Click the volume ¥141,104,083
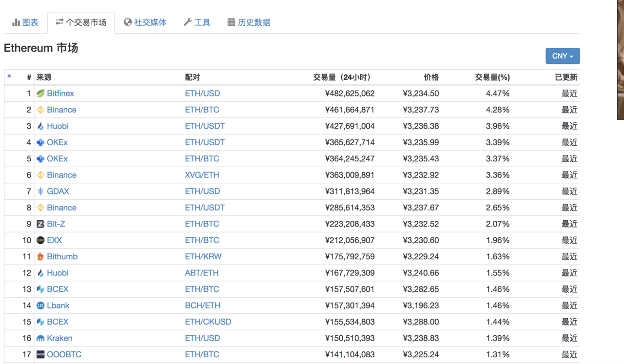The image size is (624, 364). tap(350, 355)
